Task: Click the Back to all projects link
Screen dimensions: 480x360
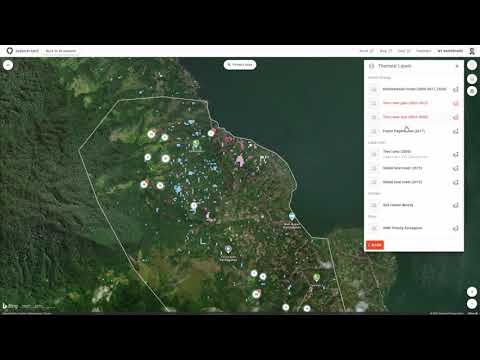Action: pos(61,51)
